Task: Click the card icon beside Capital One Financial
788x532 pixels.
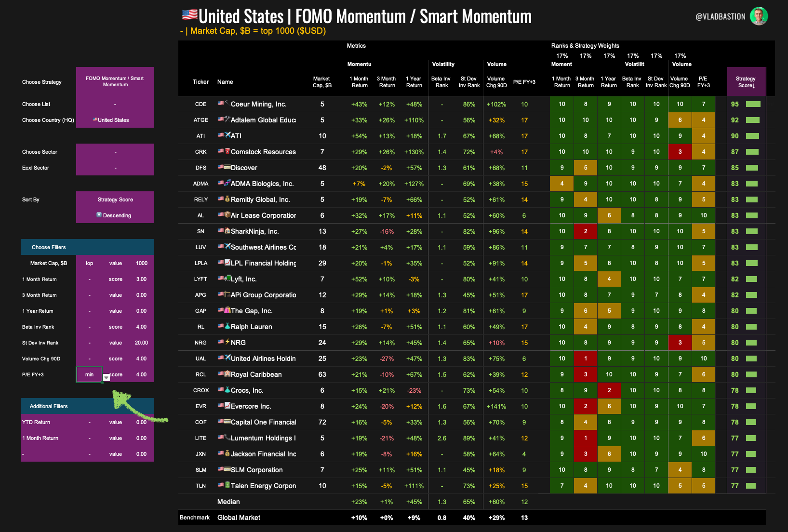Action: [227, 421]
